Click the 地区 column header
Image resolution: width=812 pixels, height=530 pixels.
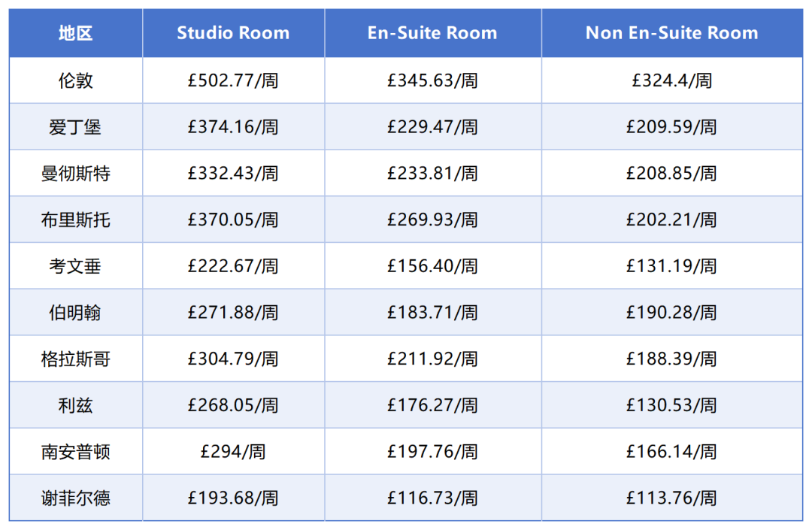coord(76,33)
